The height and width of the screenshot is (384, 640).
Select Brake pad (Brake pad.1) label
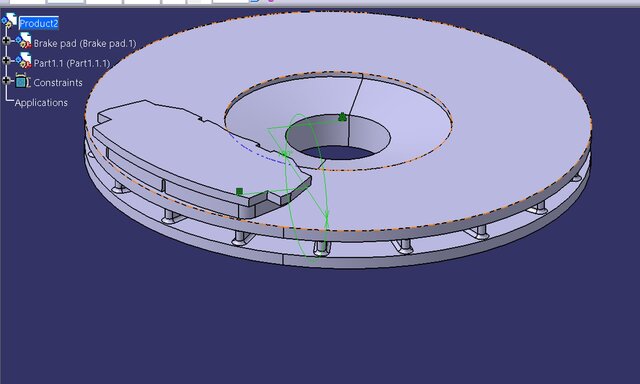click(x=85, y=43)
